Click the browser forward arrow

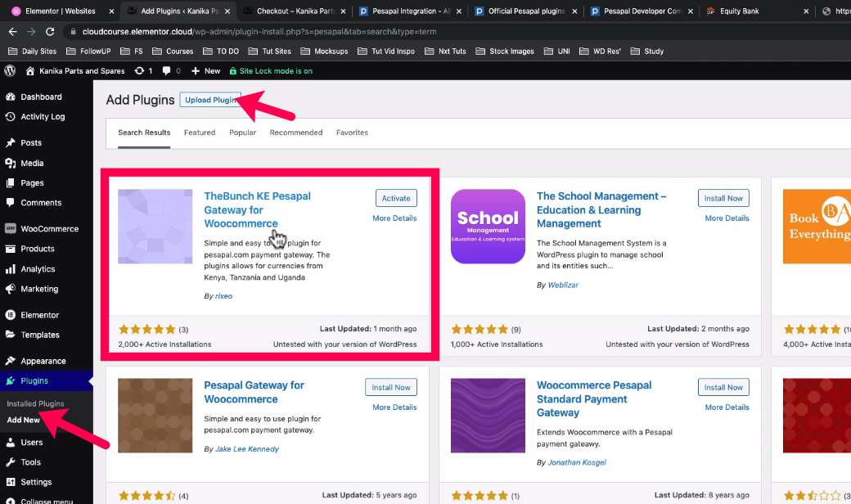tap(31, 31)
